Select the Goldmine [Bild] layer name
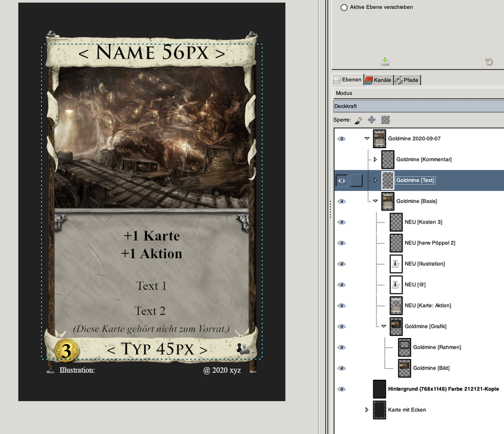Screen dimensions: 504x434 [431, 368]
